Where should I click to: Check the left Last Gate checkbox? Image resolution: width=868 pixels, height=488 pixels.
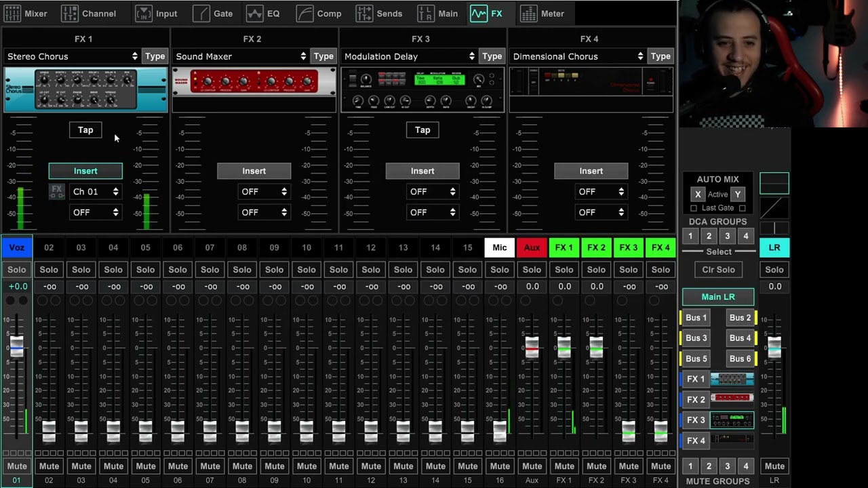coord(693,208)
